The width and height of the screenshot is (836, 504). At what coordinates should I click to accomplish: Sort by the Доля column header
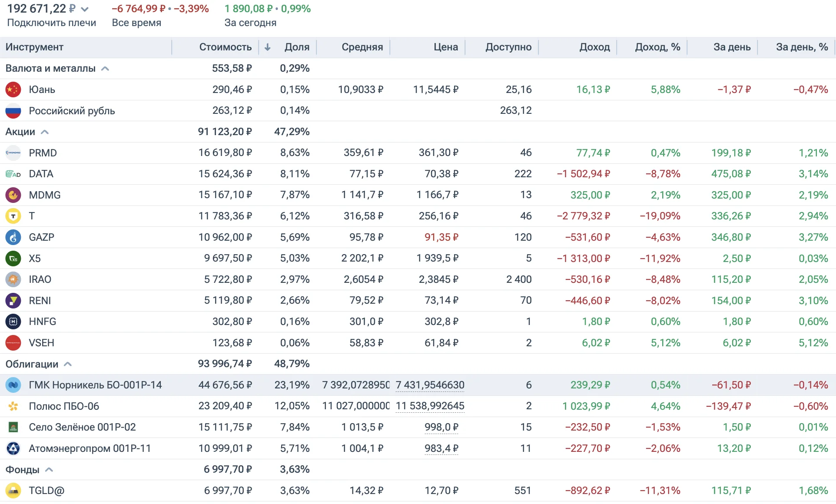coord(297,47)
